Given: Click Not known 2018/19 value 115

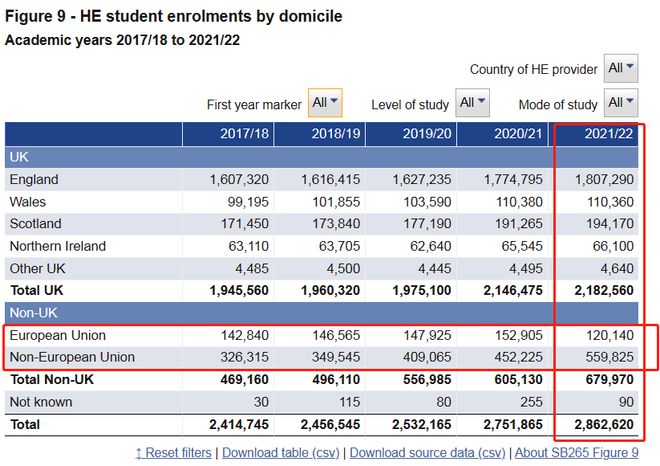Looking at the screenshot, I should click(x=349, y=402).
